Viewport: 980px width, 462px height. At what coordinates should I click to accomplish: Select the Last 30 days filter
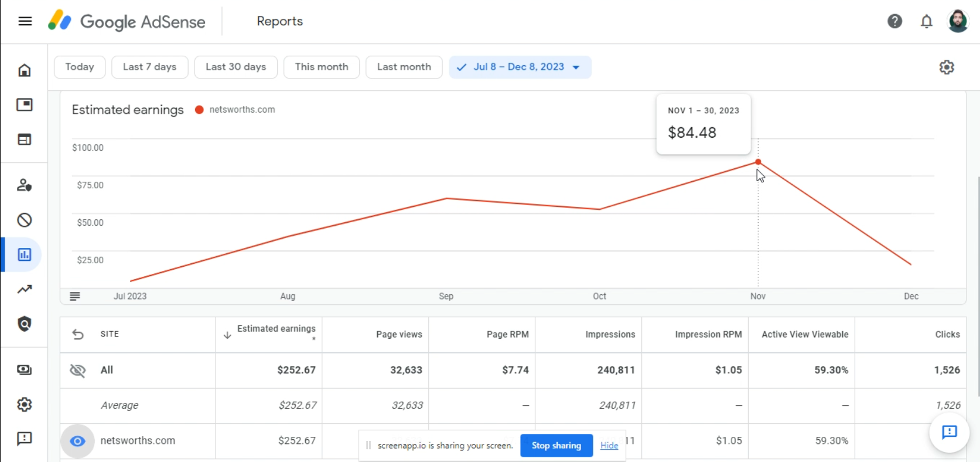pos(236,67)
